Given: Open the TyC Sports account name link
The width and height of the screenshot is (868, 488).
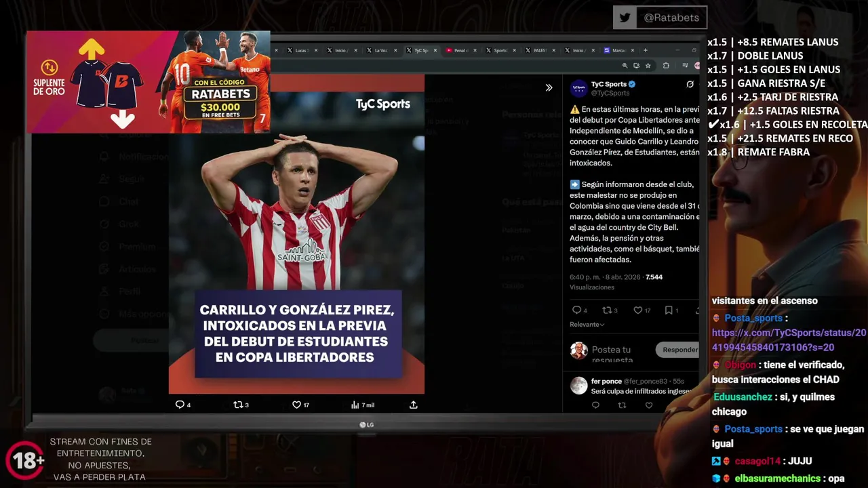Looking at the screenshot, I should [x=609, y=84].
